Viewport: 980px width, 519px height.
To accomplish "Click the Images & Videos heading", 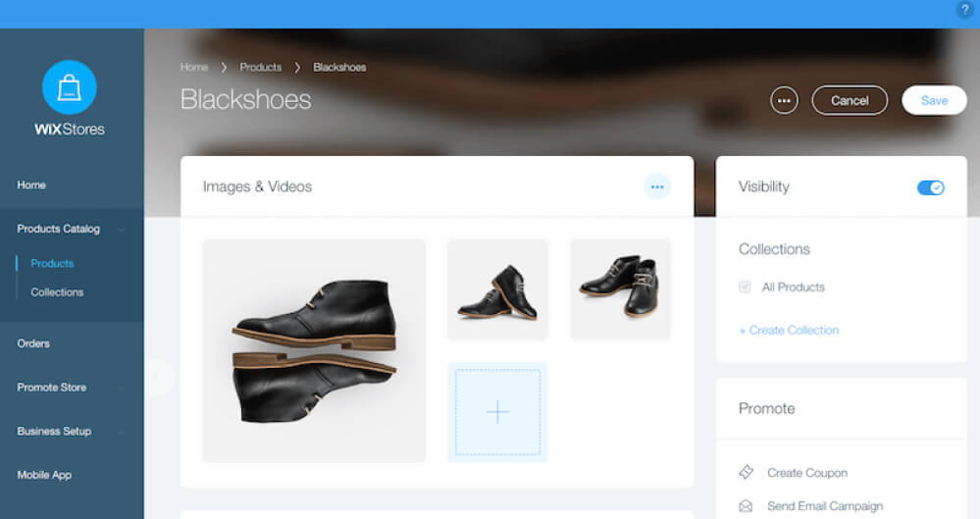I will (x=257, y=186).
